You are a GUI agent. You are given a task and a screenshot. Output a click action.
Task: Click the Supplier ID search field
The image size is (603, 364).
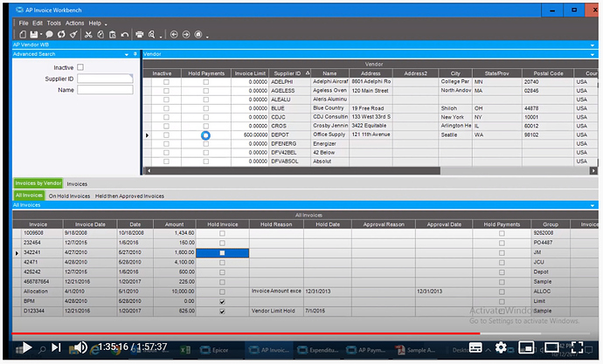tap(106, 79)
